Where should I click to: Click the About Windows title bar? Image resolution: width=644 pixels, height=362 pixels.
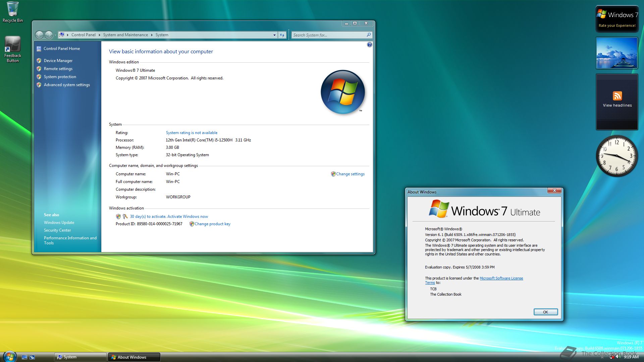point(476,192)
